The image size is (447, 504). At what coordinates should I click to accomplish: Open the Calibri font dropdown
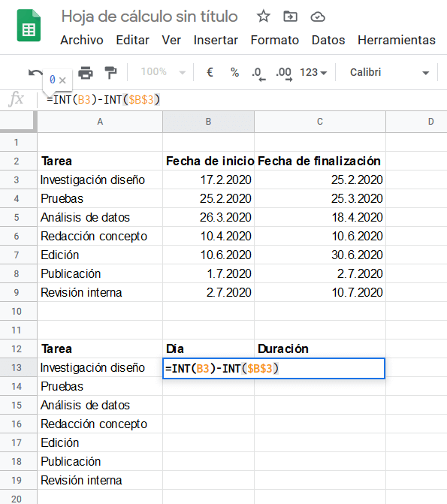tap(389, 72)
